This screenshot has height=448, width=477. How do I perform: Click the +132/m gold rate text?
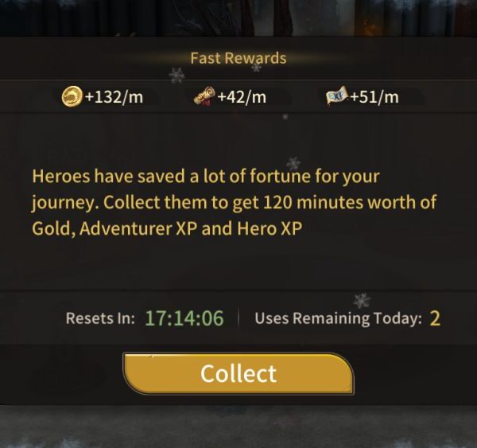coord(114,97)
